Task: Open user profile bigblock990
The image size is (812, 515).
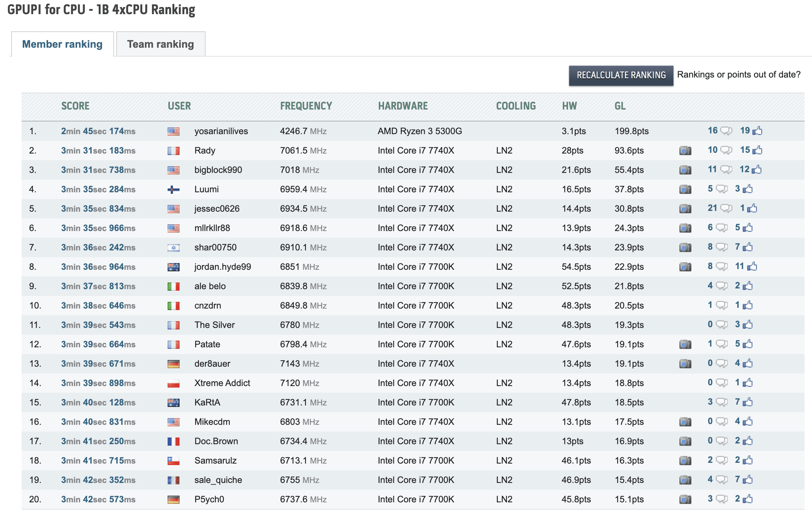Action: point(218,170)
